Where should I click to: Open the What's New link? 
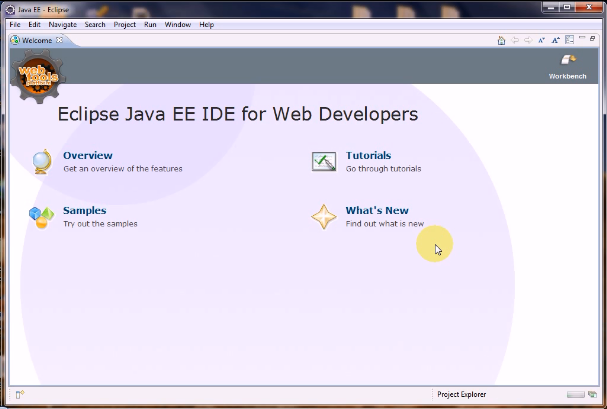pos(377,210)
